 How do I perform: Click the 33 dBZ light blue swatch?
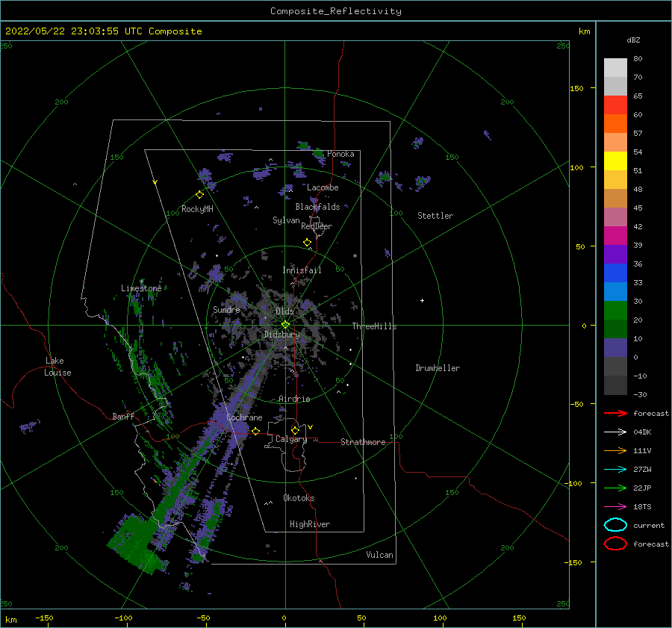click(x=615, y=291)
